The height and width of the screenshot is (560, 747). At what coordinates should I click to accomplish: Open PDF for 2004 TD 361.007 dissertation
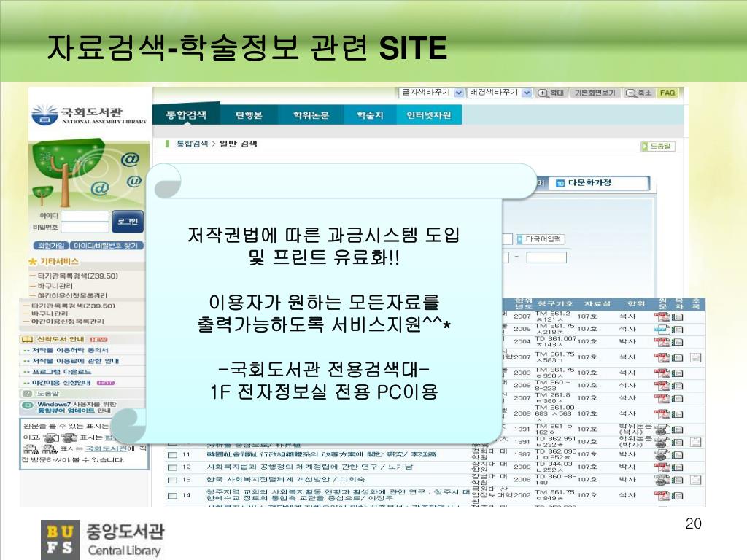tap(662, 341)
